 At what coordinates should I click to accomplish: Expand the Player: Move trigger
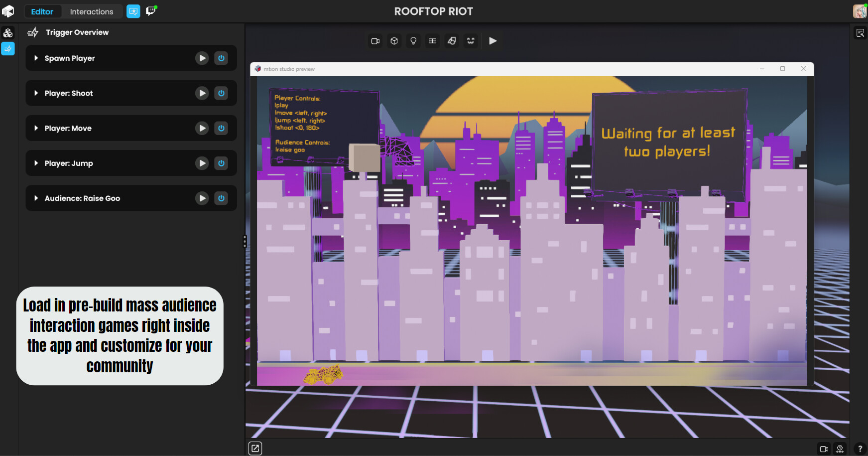(36, 128)
